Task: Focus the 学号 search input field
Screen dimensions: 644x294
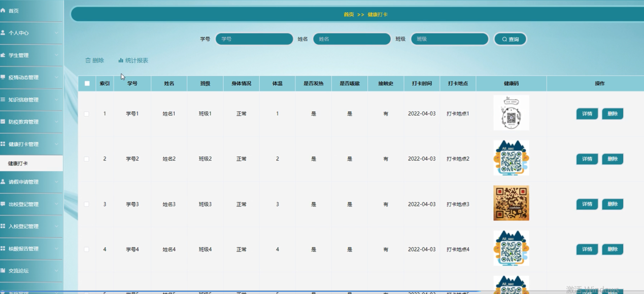Action: (254, 39)
